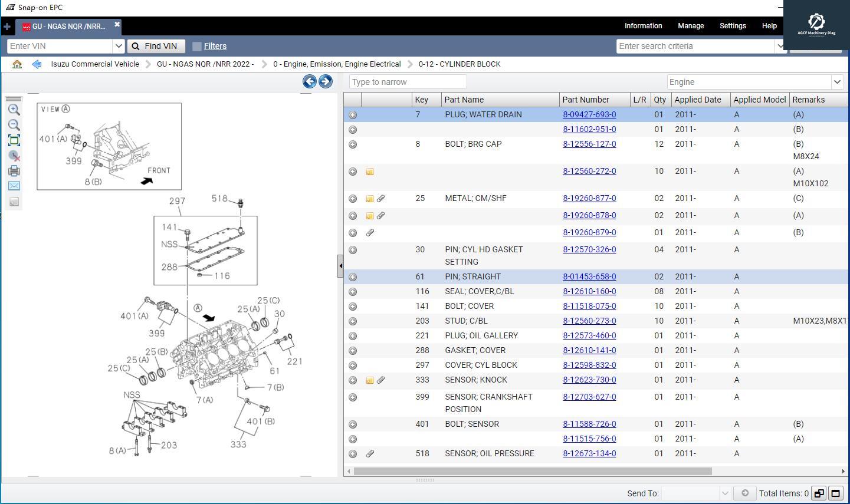Add SENSOR; KNOCK row to list
850x504 pixels.
click(353, 380)
